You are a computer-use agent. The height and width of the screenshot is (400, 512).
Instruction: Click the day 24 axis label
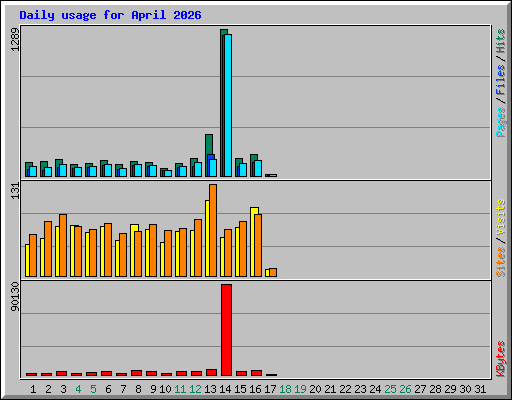(375, 389)
